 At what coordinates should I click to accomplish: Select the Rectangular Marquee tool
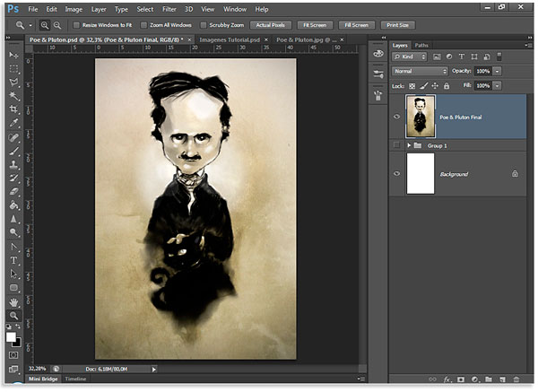click(x=13, y=69)
